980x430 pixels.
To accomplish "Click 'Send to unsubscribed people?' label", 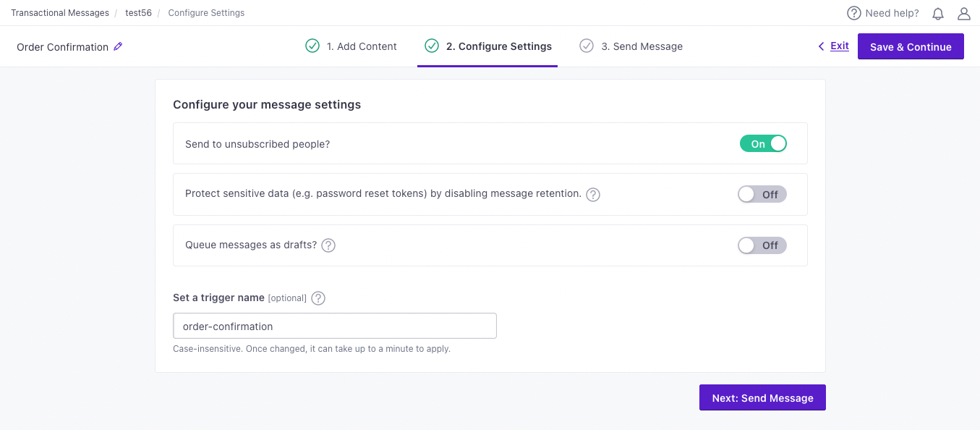I will point(257,144).
